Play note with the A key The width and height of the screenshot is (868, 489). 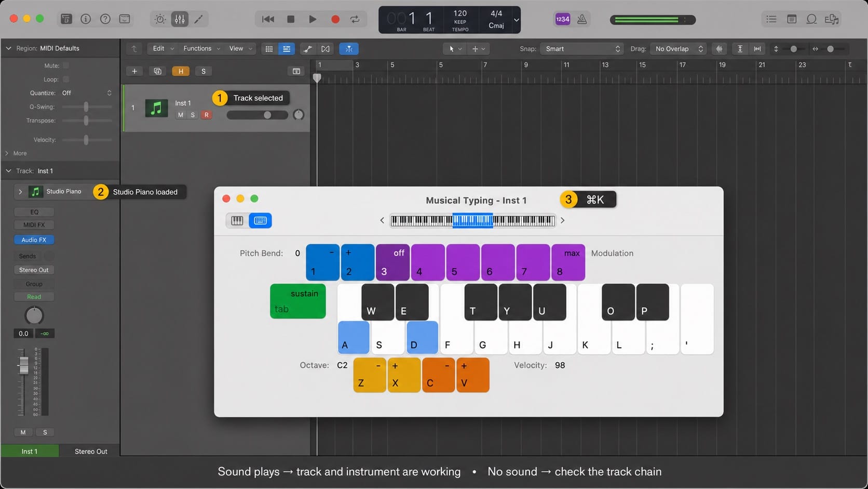(x=354, y=338)
